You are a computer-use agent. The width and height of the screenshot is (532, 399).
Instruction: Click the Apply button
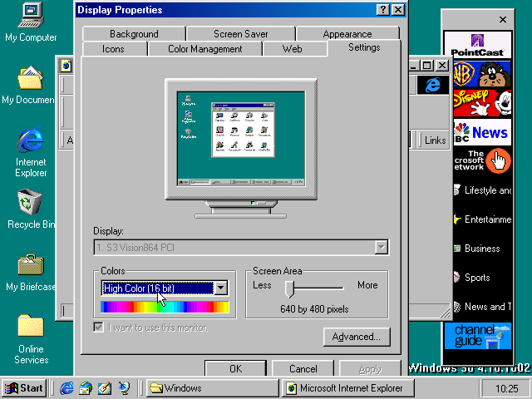pos(370,368)
